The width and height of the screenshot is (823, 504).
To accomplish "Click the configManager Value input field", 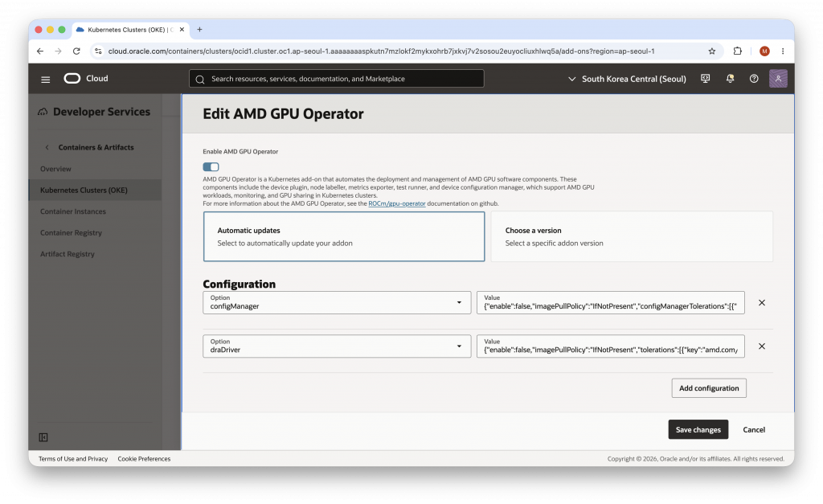I will point(611,302).
